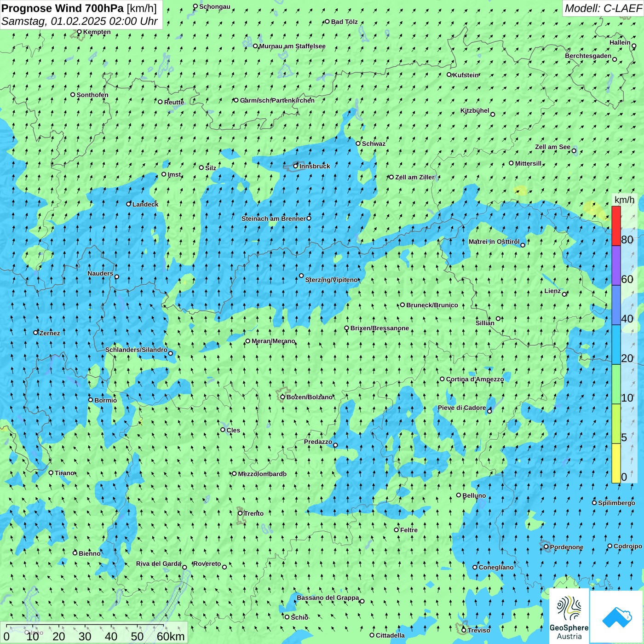Click the 60km distance scale bar
This screenshot has height=644, width=644.
[x=85, y=626]
